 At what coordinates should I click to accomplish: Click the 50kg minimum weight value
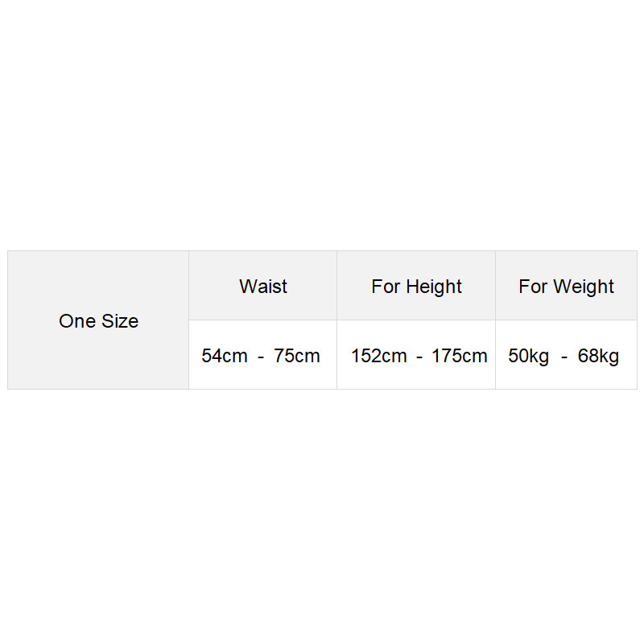coord(528,356)
